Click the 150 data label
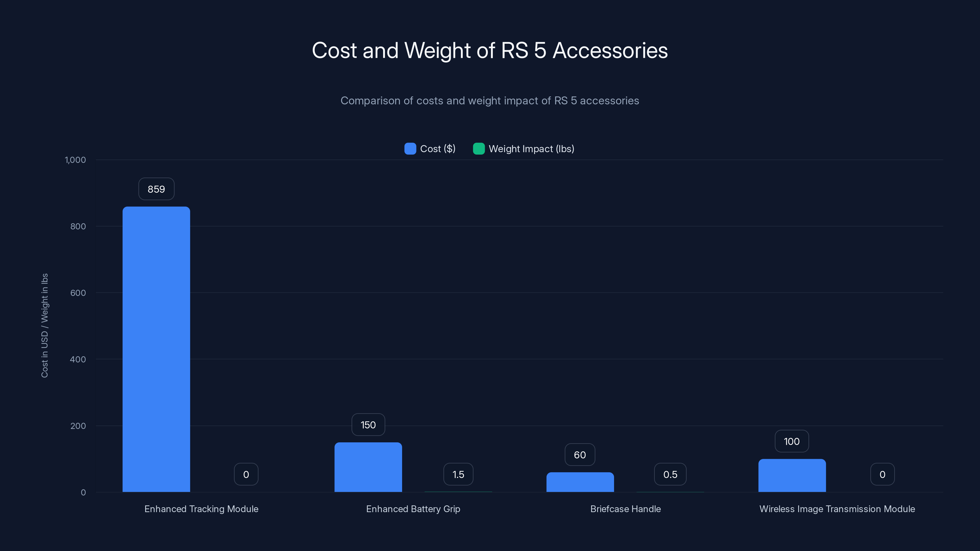This screenshot has height=551, width=980. click(368, 425)
